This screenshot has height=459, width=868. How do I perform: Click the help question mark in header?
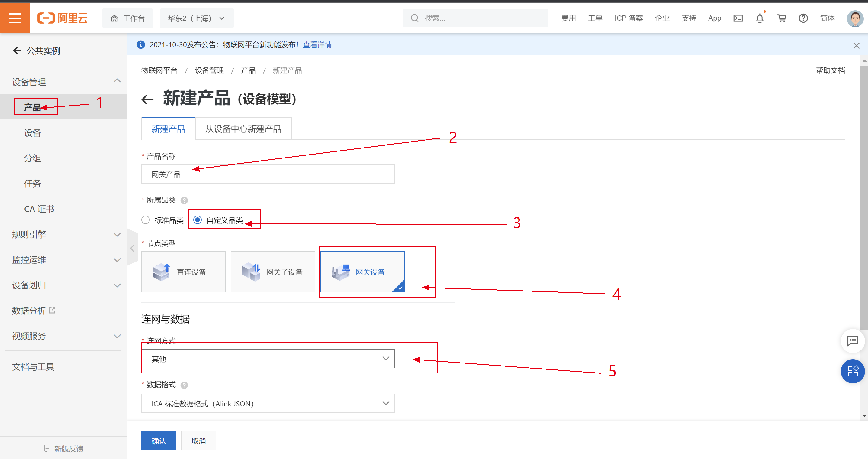click(x=803, y=18)
